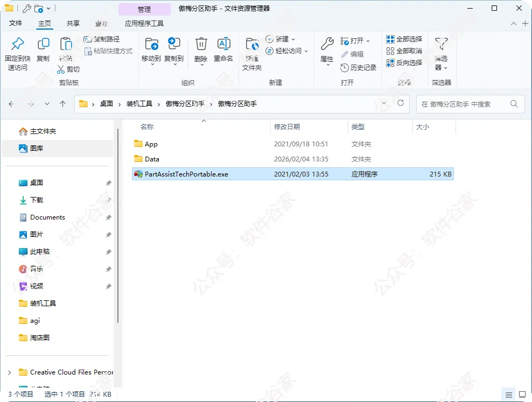Viewport: 532px width, 402px height.
Task: Click the Manage contextual tab
Action: pos(144,9)
